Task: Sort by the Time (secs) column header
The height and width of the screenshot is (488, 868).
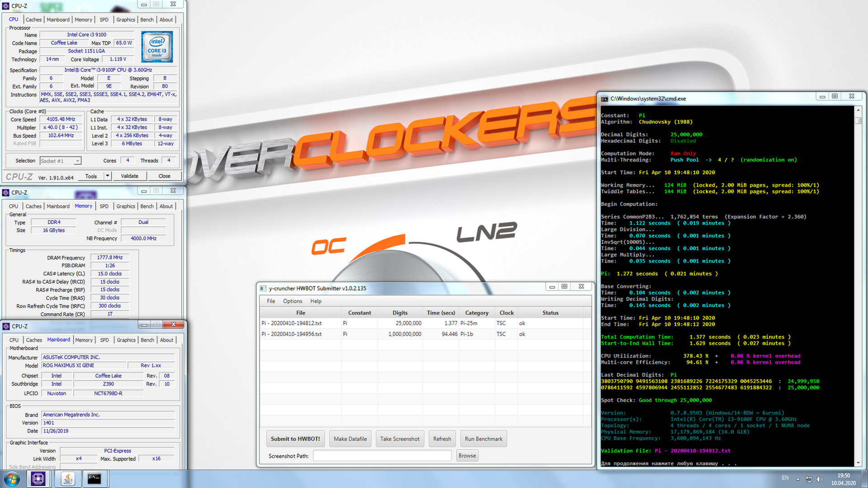Action: coord(441,313)
